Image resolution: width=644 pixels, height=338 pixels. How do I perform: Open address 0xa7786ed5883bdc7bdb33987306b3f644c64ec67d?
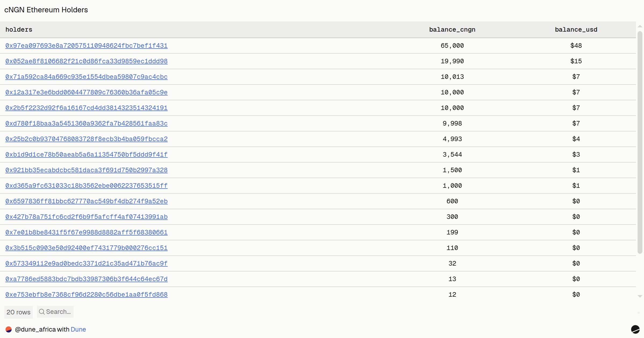86,279
